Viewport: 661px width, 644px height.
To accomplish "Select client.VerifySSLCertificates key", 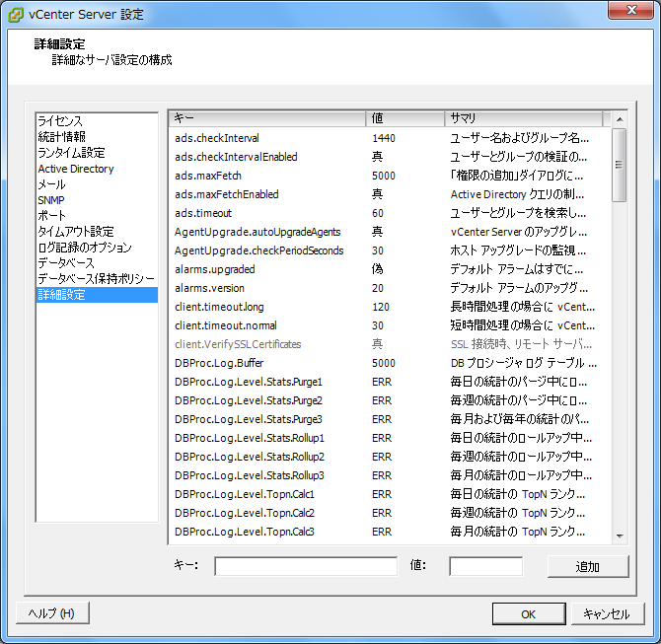I will pos(238,344).
